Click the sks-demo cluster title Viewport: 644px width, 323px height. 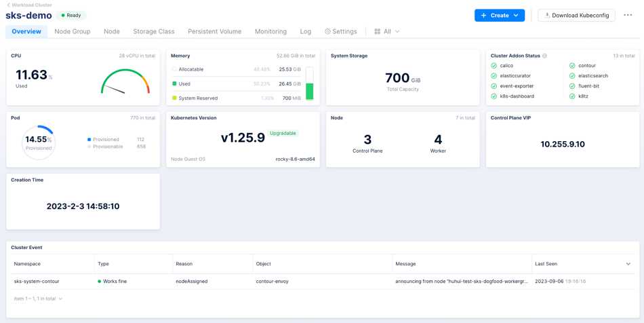28,15
